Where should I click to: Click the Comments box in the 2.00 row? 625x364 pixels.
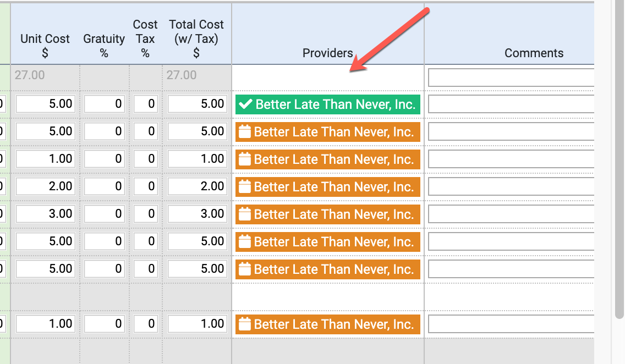tap(511, 186)
